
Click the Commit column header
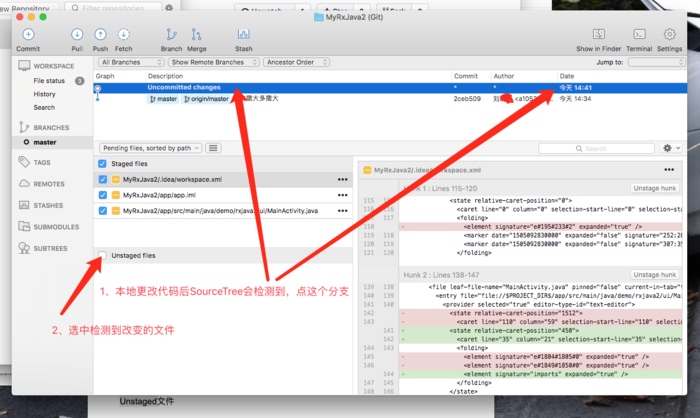pyautogui.click(x=466, y=76)
